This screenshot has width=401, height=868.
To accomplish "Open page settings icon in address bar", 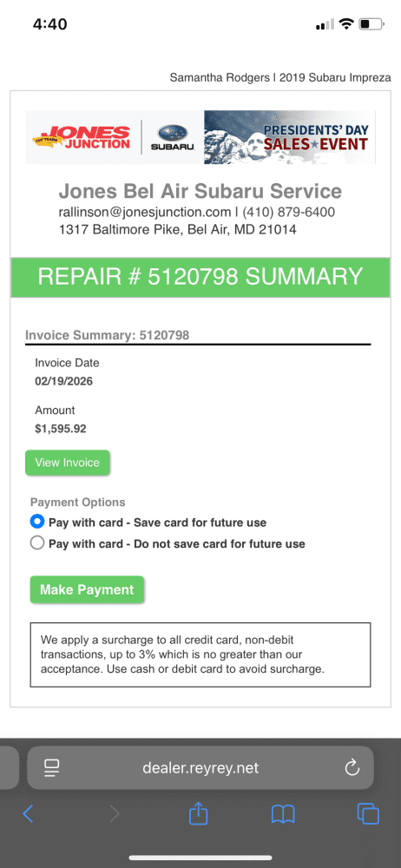I will pos(51,768).
